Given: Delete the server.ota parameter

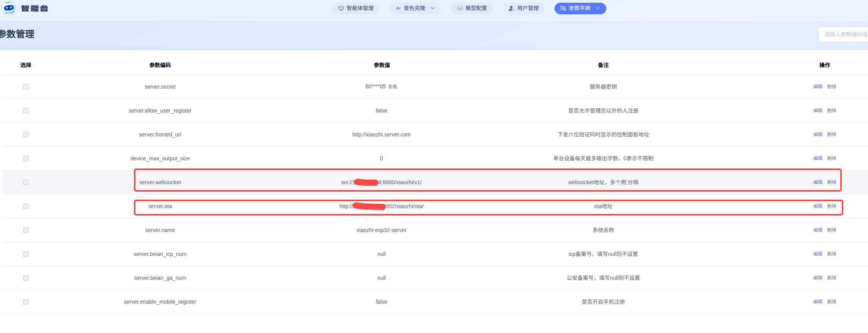Looking at the screenshot, I should click(x=832, y=206).
